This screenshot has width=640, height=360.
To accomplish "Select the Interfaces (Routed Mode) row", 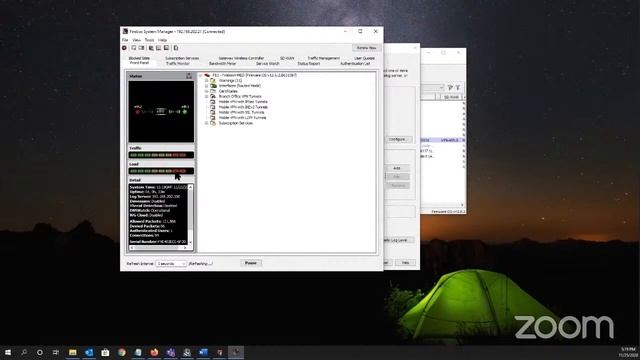I will coord(240,86).
